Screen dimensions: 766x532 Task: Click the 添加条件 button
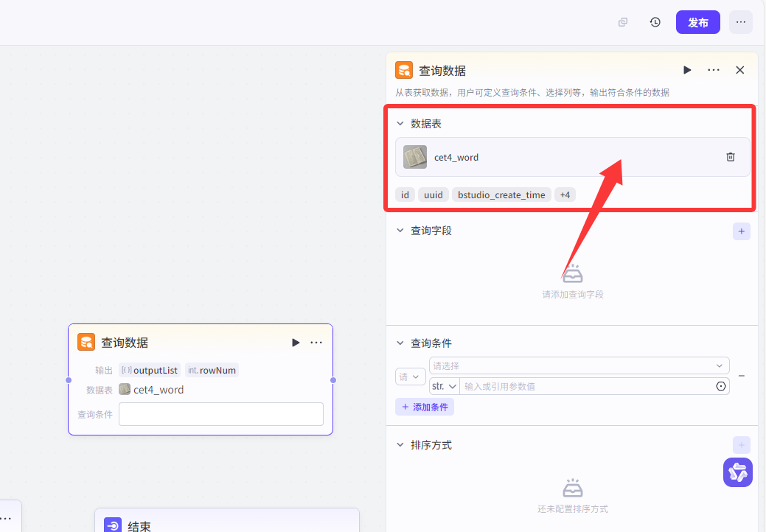point(424,406)
